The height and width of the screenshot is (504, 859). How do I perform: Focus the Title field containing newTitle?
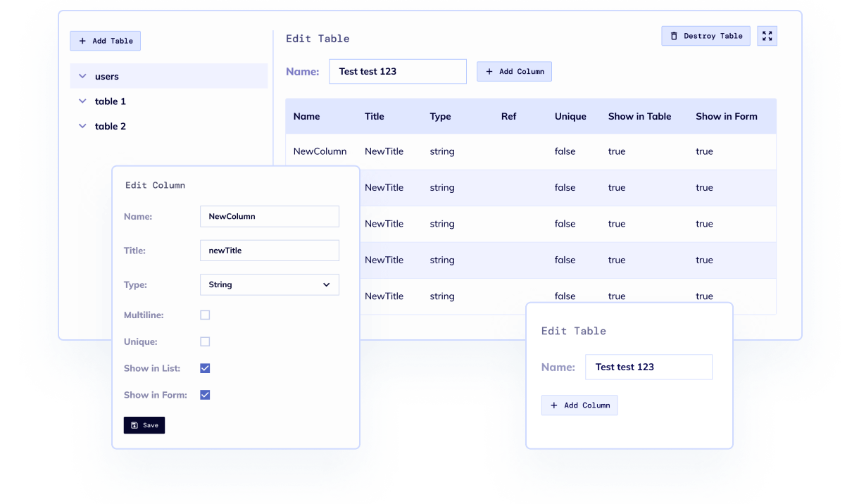[269, 251]
